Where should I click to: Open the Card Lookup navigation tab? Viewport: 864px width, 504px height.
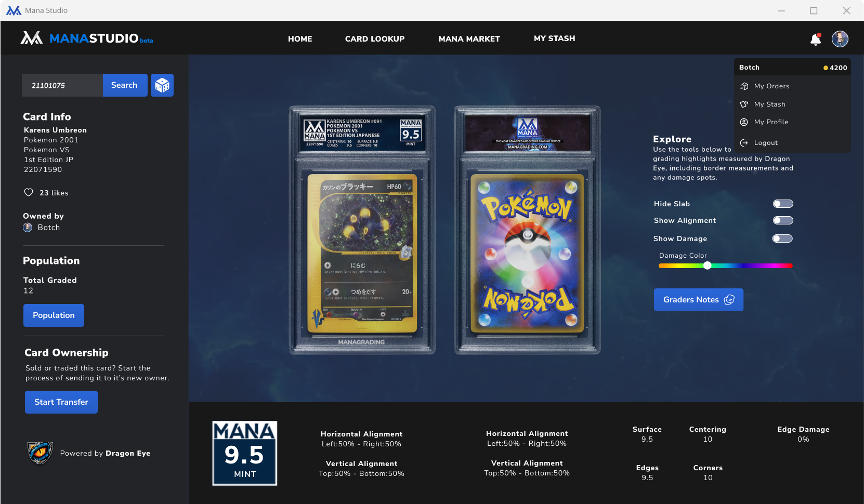pos(374,39)
